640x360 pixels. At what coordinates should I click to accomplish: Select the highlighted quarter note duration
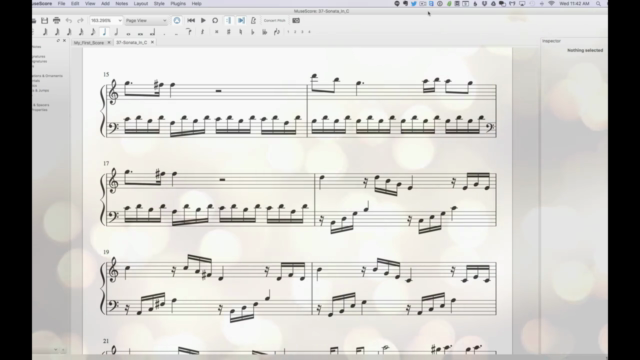[104, 32]
